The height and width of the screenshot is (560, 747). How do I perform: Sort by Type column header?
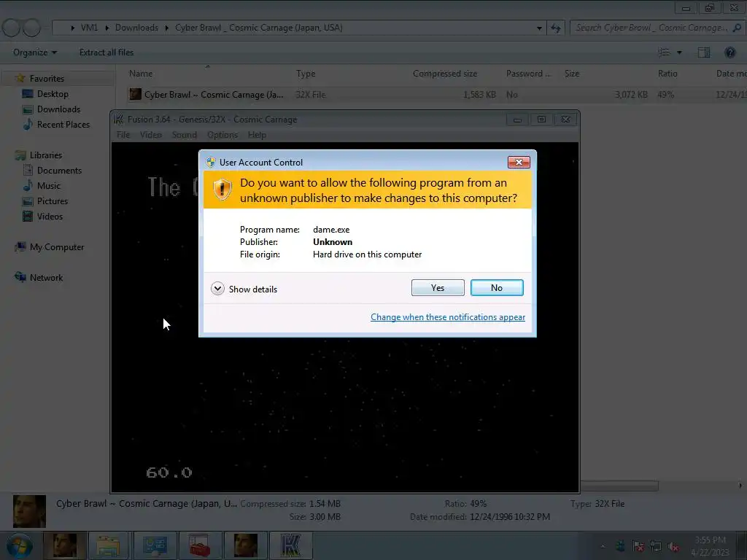[306, 74]
